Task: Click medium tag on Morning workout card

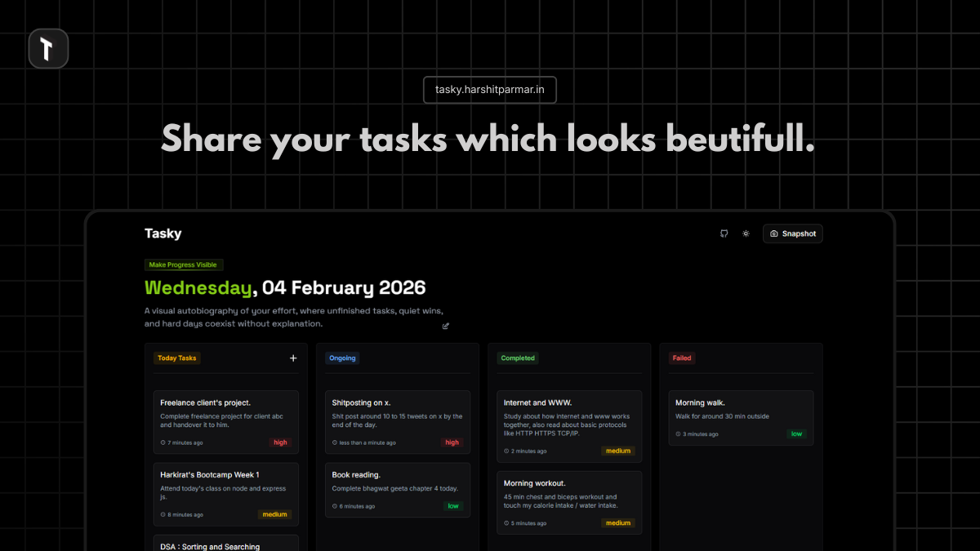Action: tap(618, 522)
